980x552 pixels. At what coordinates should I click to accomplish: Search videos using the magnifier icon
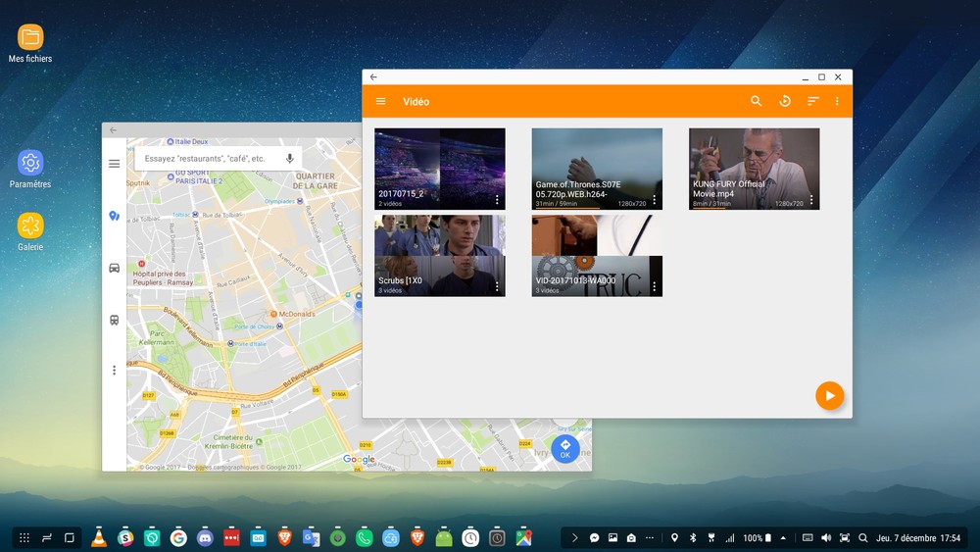[756, 101]
